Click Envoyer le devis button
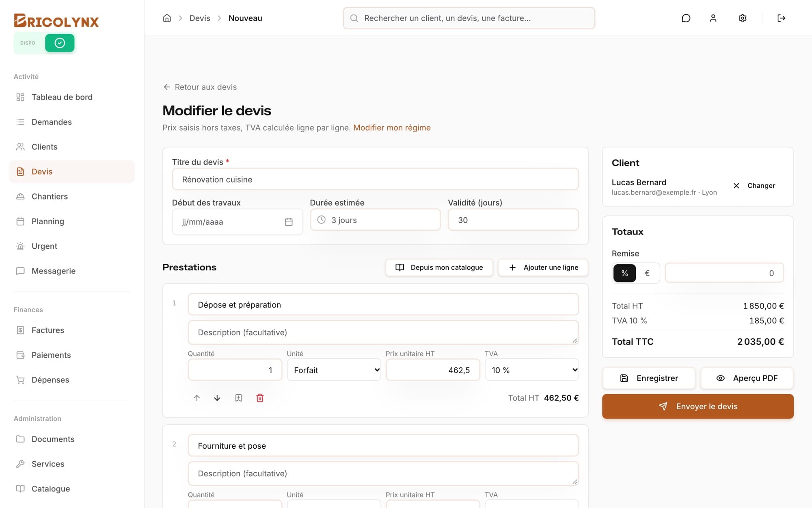 click(698, 406)
